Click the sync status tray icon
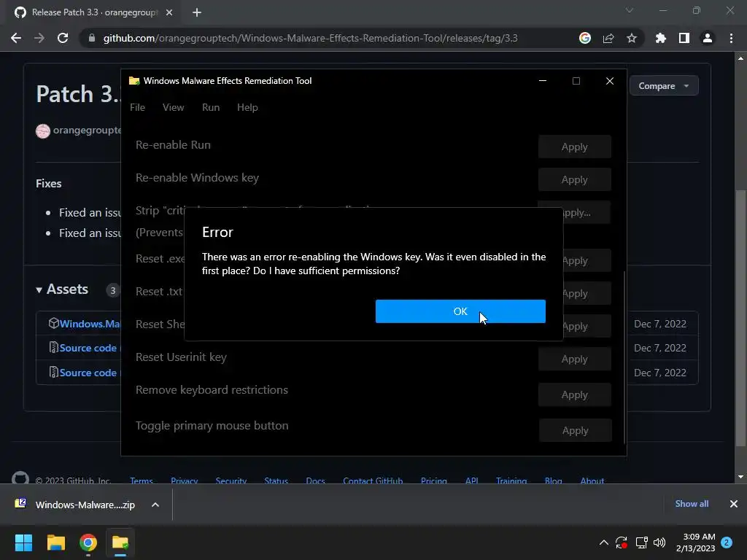The image size is (747, 560). pyautogui.click(x=622, y=542)
